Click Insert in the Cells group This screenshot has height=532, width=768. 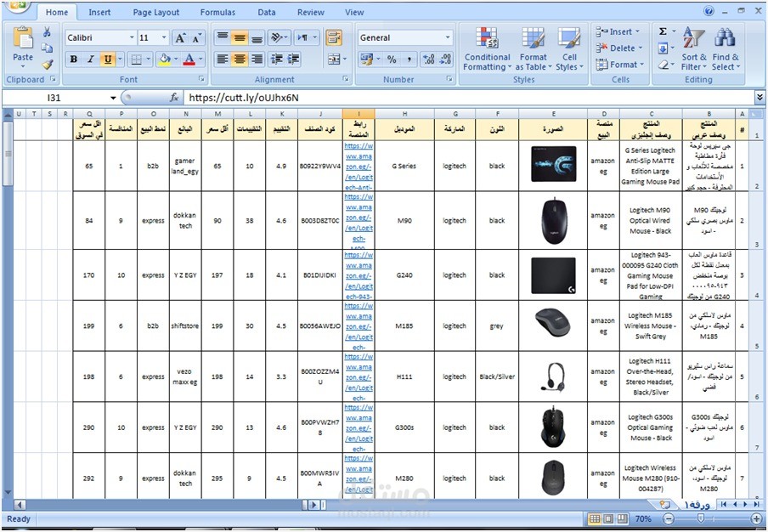pos(618,31)
